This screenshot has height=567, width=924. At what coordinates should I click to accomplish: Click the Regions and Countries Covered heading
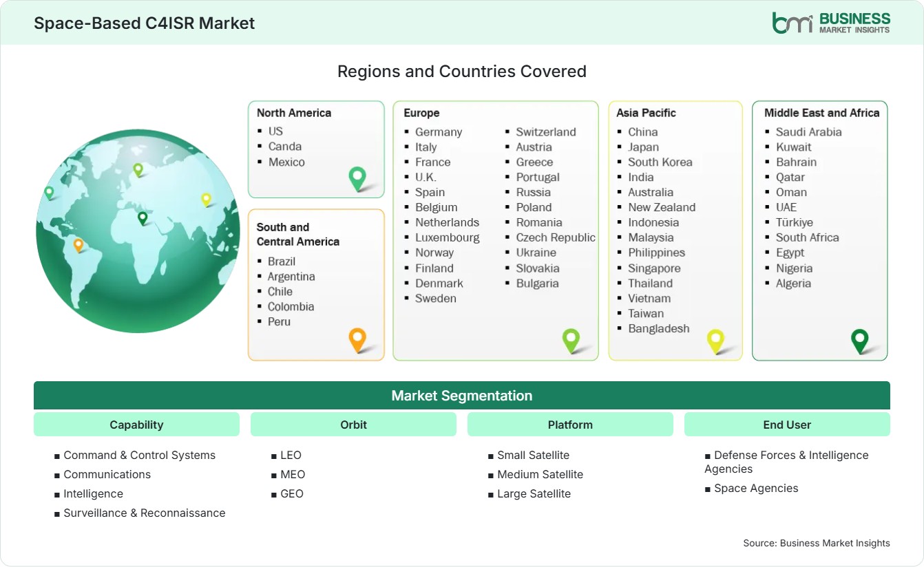[x=462, y=71]
